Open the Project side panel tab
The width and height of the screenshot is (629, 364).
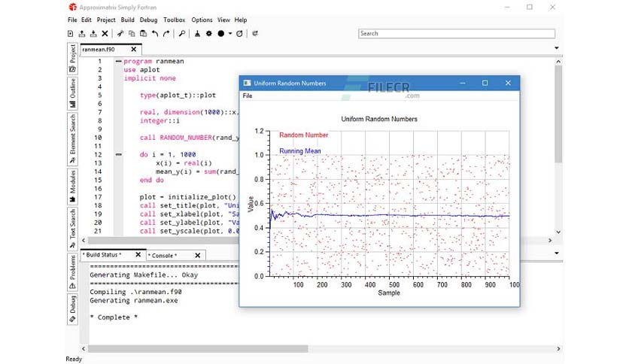coord(73,59)
